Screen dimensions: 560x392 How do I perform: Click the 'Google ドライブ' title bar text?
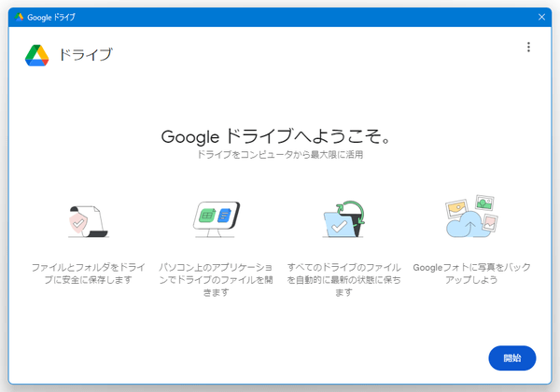pyautogui.click(x=51, y=17)
